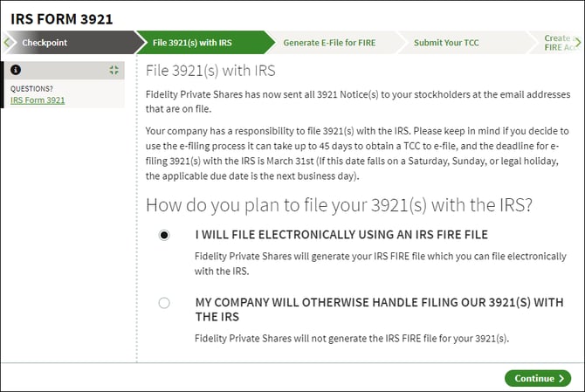Image resolution: width=585 pixels, height=392 pixels.
Task: Switch to Submit Your TCC step
Action: pos(446,43)
